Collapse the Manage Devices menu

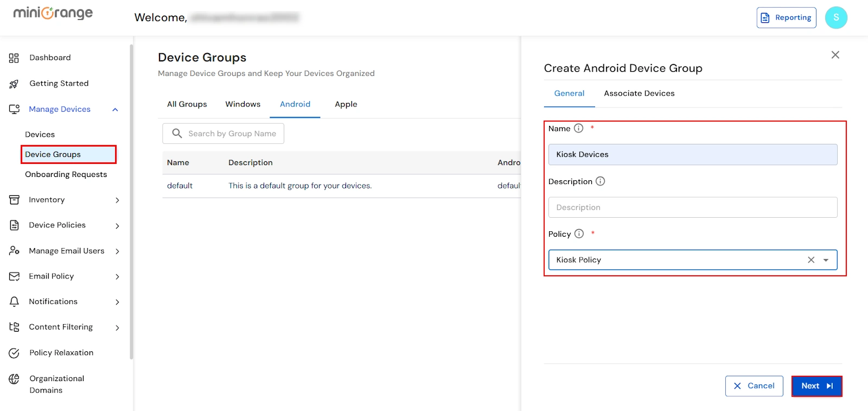115,110
